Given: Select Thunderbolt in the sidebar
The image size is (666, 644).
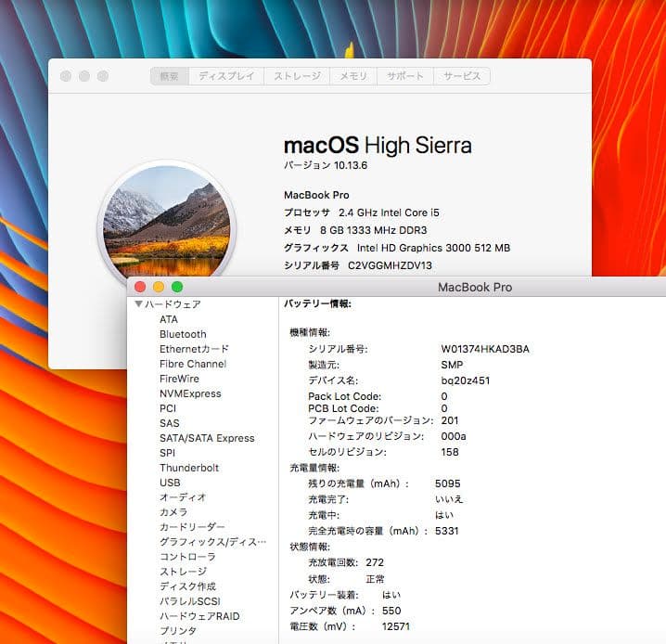Looking at the screenshot, I should (189, 468).
